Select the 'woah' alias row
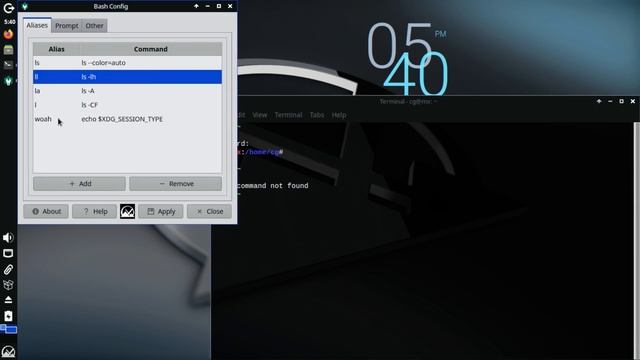The image size is (640, 360). tap(127, 119)
